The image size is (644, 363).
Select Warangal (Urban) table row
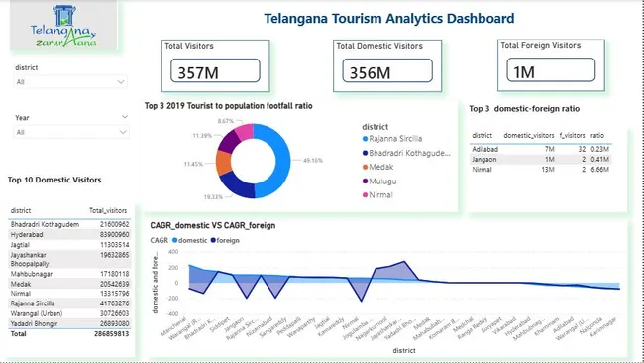pos(69,313)
